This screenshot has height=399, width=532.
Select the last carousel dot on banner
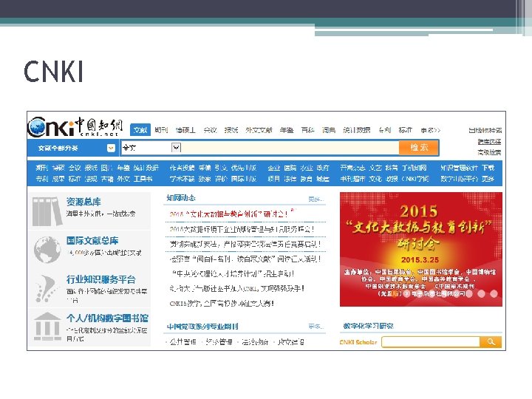pos(494,294)
